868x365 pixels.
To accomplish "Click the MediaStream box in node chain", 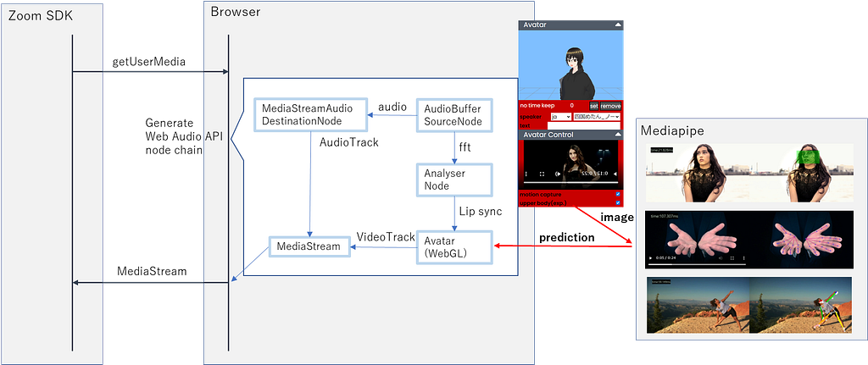I will tap(310, 246).
